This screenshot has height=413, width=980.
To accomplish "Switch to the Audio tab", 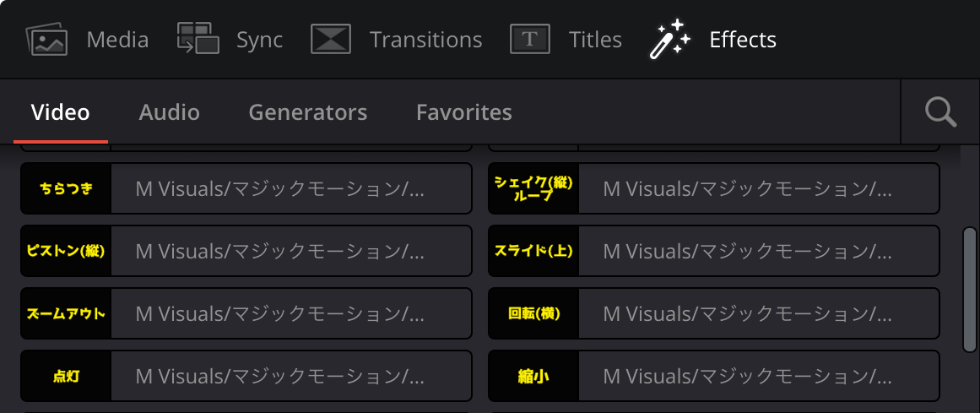I will pos(170,112).
